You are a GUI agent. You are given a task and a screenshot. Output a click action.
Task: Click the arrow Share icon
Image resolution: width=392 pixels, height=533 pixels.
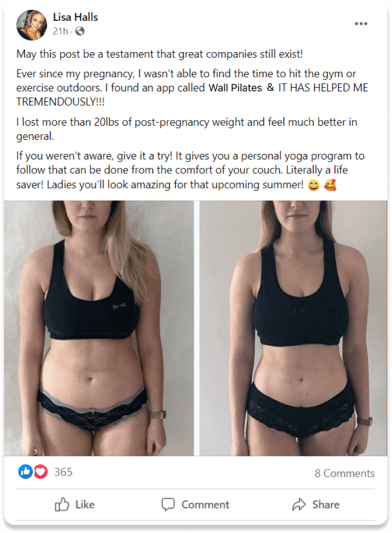(299, 504)
